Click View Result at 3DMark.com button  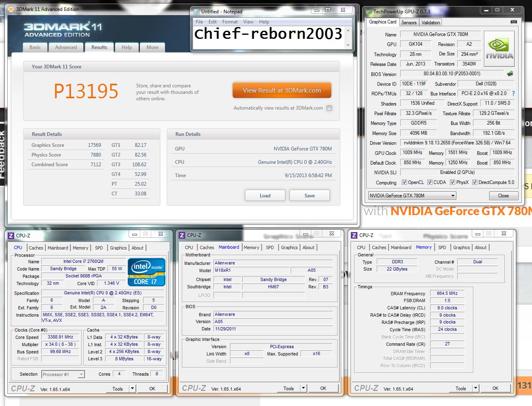pos(282,91)
